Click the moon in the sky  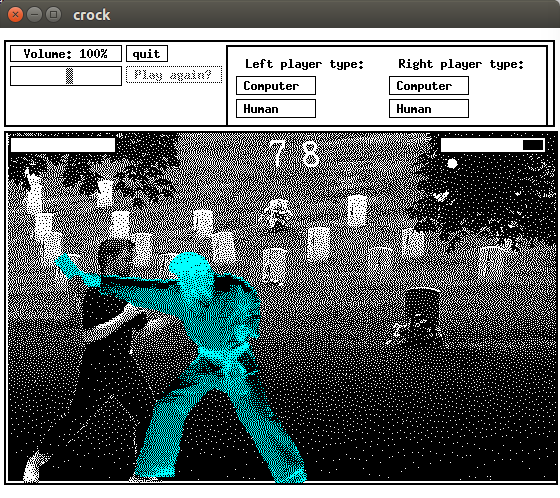452,164
